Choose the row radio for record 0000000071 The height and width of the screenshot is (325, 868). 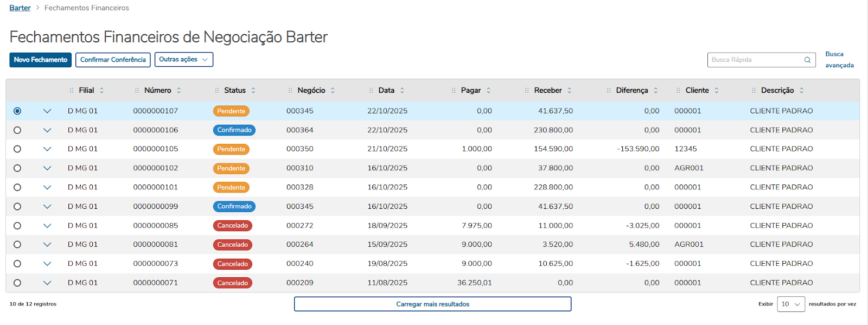click(x=17, y=283)
